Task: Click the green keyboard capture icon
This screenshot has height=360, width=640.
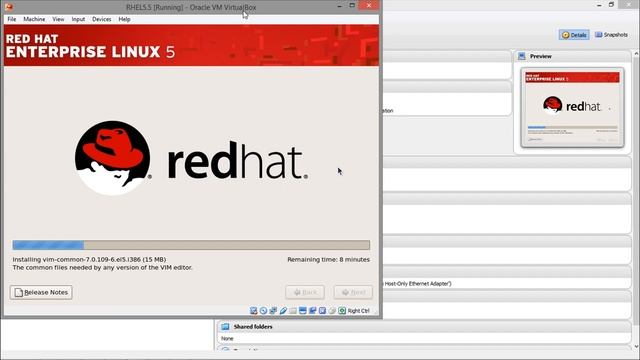Action: coord(342,311)
